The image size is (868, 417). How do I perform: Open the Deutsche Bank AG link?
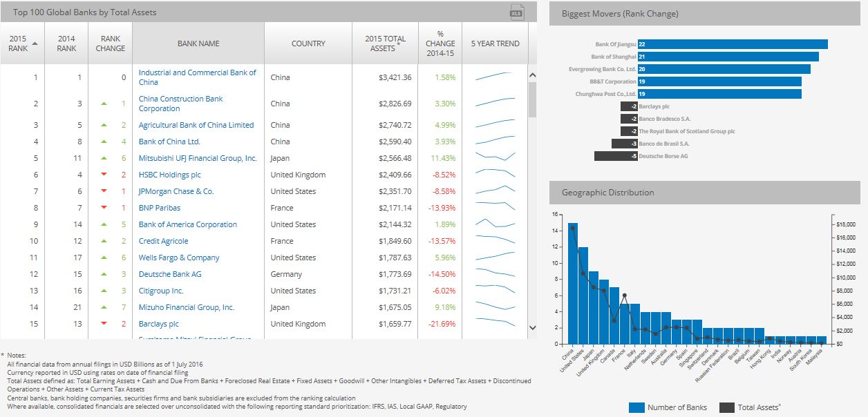[x=170, y=274]
